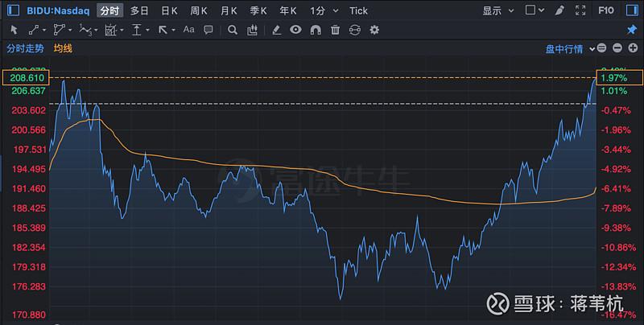Click the magnet snap icon
Viewport: 644px width, 325px height.
pyautogui.click(x=316, y=30)
